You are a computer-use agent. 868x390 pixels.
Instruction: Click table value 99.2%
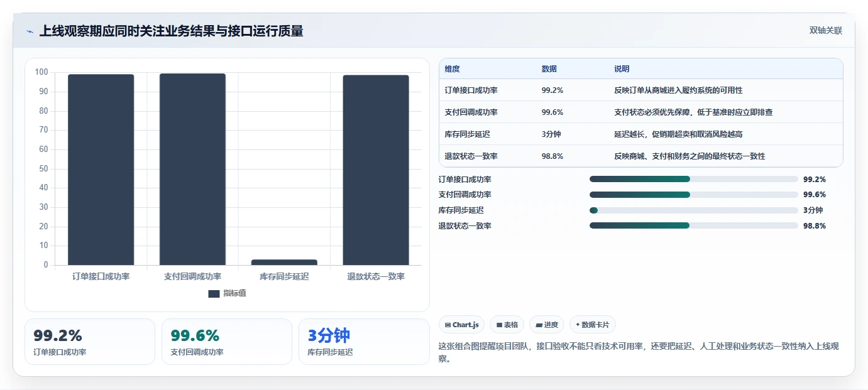tap(552, 90)
